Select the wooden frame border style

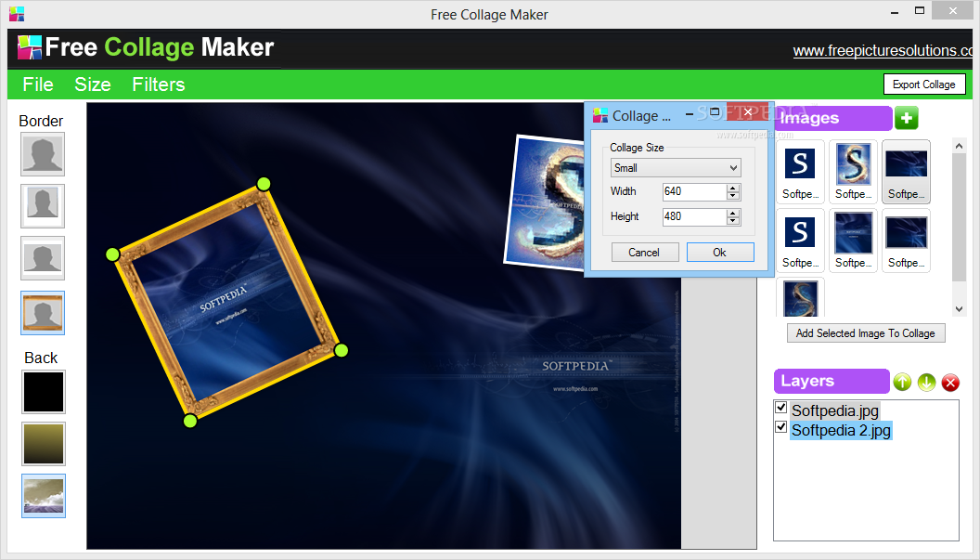click(x=43, y=312)
